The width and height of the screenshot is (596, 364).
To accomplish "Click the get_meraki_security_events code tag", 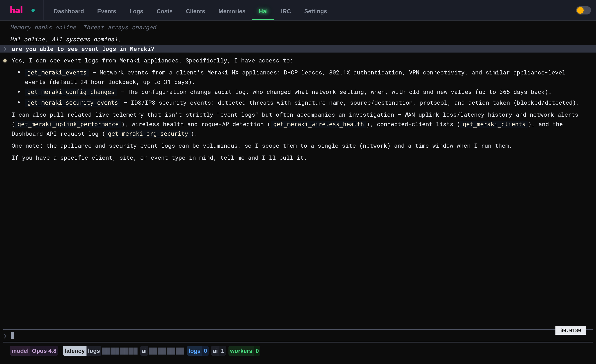I will (73, 103).
